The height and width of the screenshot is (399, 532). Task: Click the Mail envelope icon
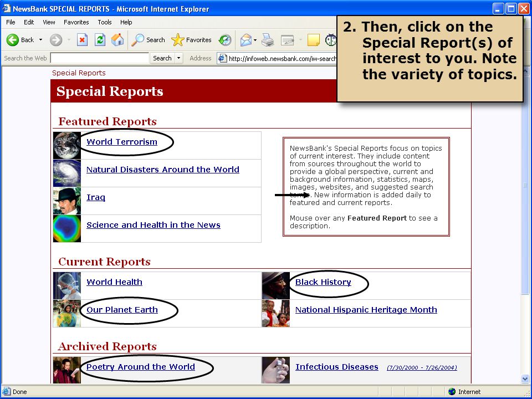[x=245, y=40]
